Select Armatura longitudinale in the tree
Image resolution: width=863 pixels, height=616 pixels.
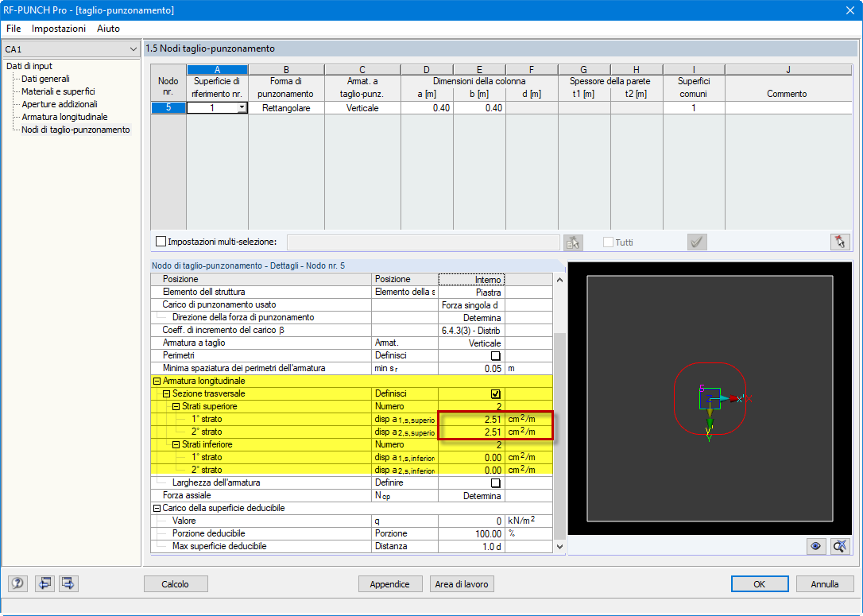point(64,117)
